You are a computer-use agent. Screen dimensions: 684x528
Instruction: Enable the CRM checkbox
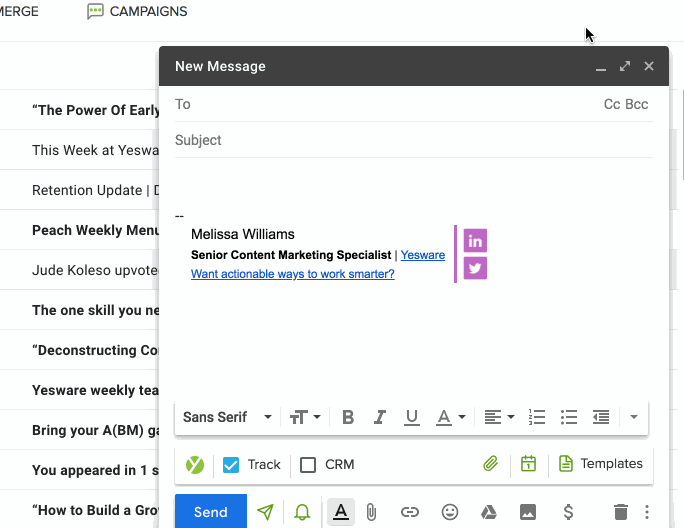point(308,464)
